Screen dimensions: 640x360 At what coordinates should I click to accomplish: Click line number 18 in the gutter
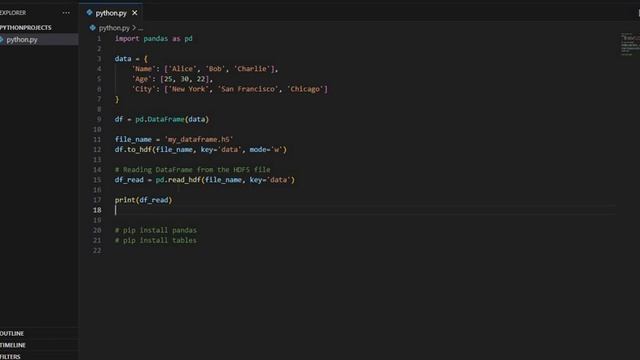[x=97, y=210]
